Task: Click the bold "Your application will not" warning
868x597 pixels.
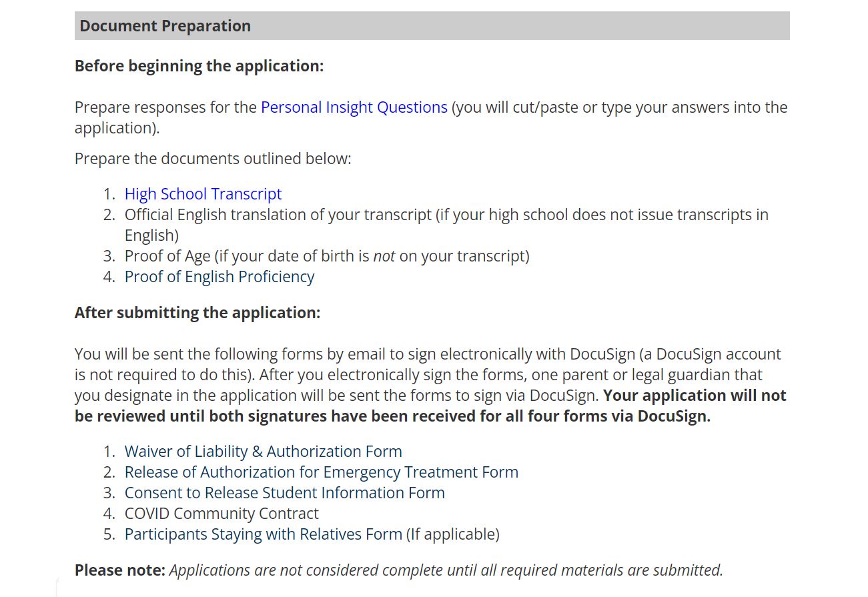Action: pyautogui.click(x=695, y=396)
